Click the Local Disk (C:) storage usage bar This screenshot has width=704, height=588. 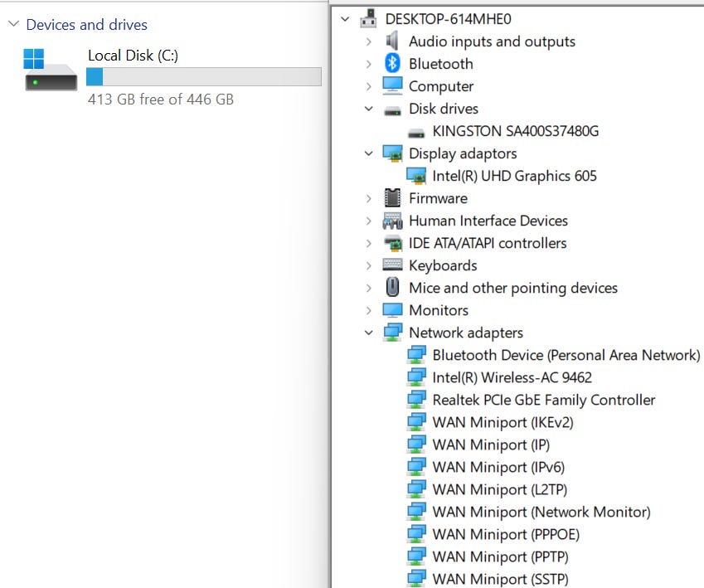coord(203,77)
